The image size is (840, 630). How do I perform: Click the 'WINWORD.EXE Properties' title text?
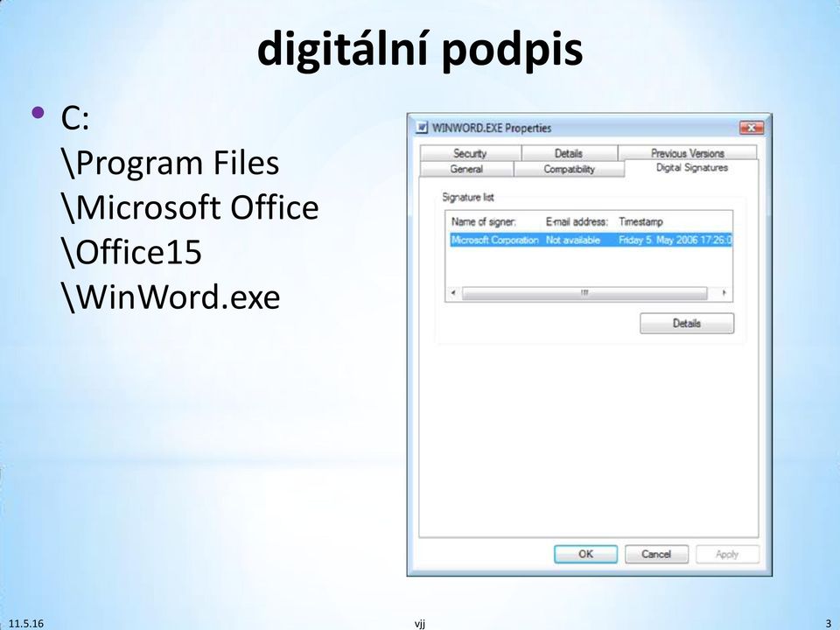coord(492,128)
